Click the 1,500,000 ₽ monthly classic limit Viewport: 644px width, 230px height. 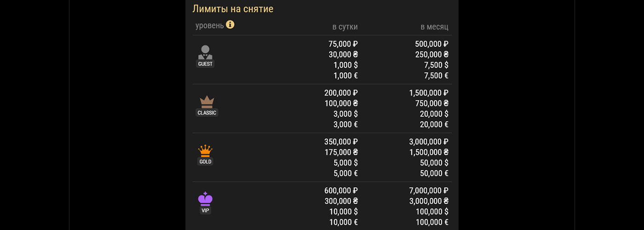[428, 93]
